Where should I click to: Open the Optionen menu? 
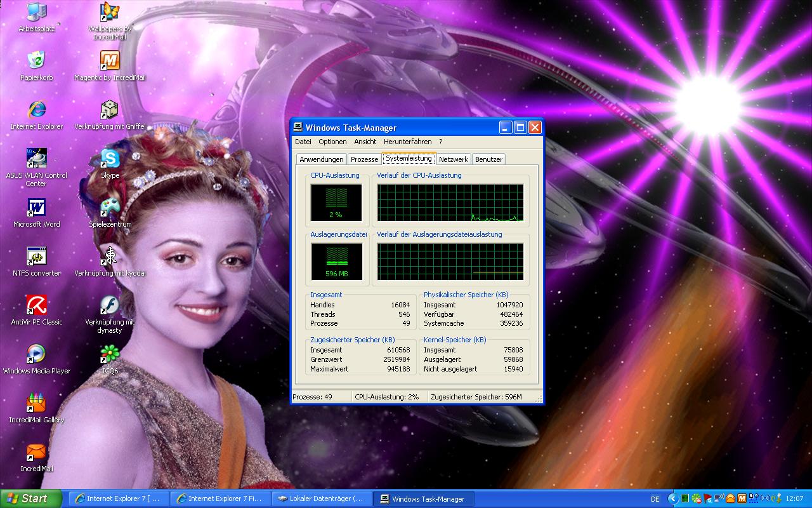(332, 142)
